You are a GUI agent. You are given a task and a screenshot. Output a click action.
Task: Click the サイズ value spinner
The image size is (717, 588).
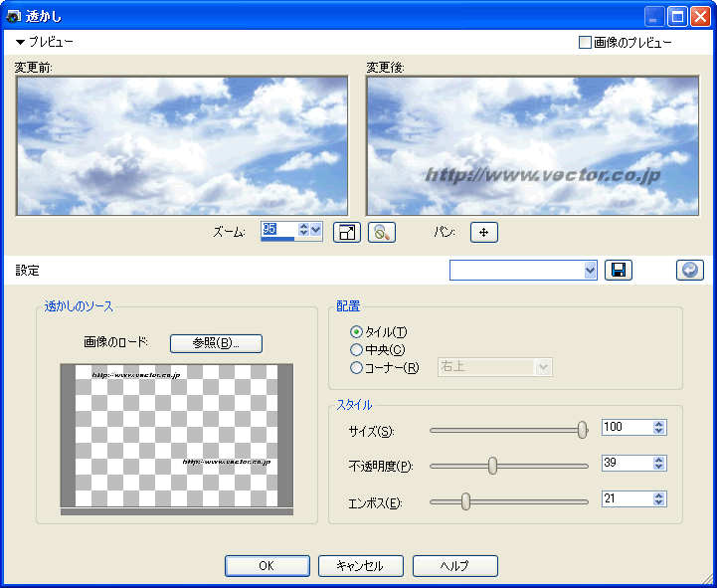pos(659,428)
